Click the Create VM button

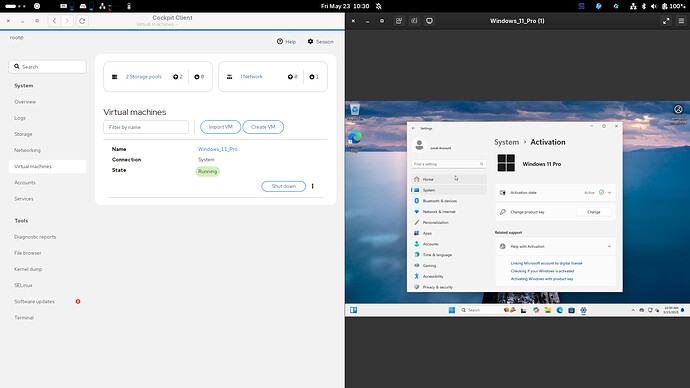pos(263,127)
